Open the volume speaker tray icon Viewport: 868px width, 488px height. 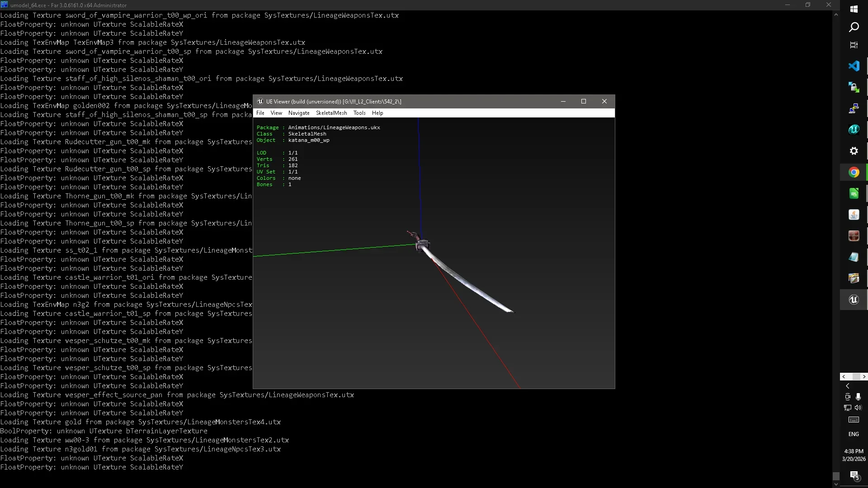(859, 408)
